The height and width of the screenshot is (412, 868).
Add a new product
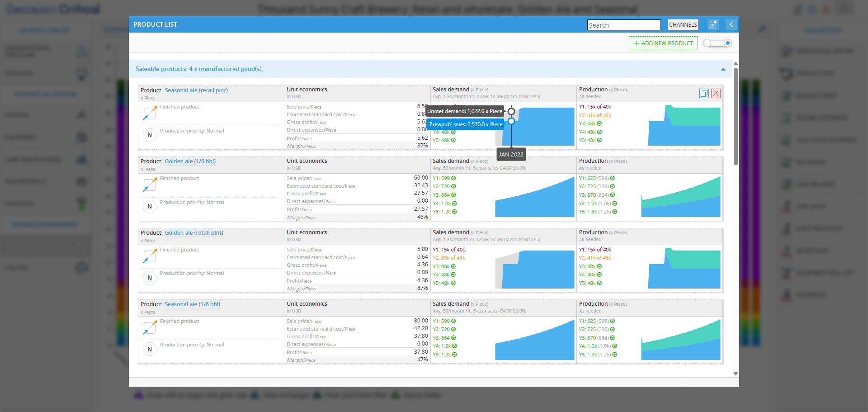tap(663, 43)
